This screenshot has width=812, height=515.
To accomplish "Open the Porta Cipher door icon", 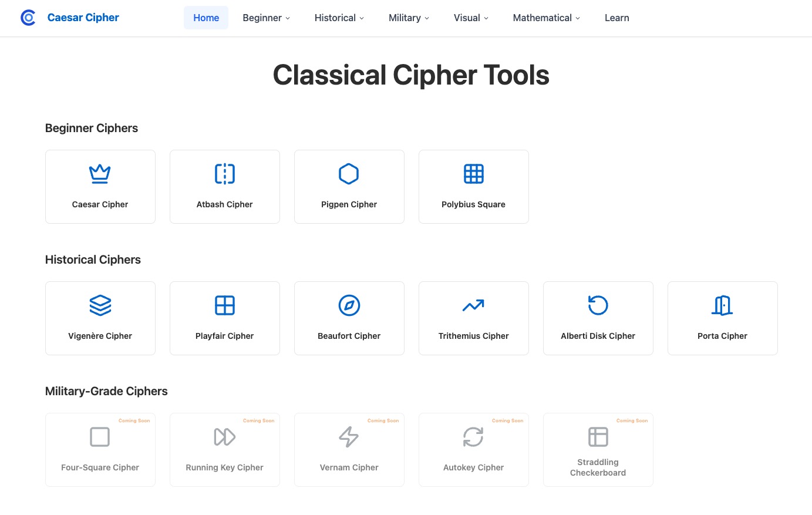I will 722,305.
